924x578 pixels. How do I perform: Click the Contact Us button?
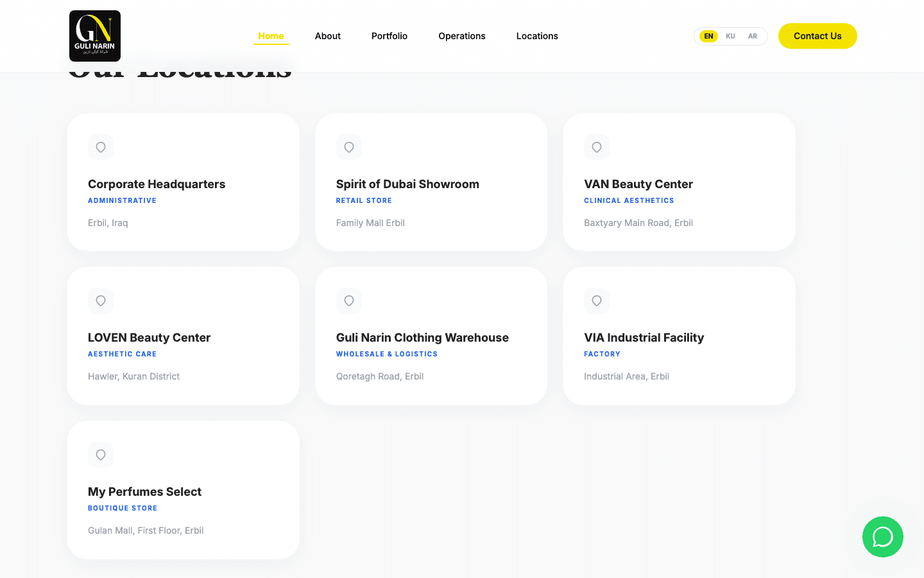817,36
